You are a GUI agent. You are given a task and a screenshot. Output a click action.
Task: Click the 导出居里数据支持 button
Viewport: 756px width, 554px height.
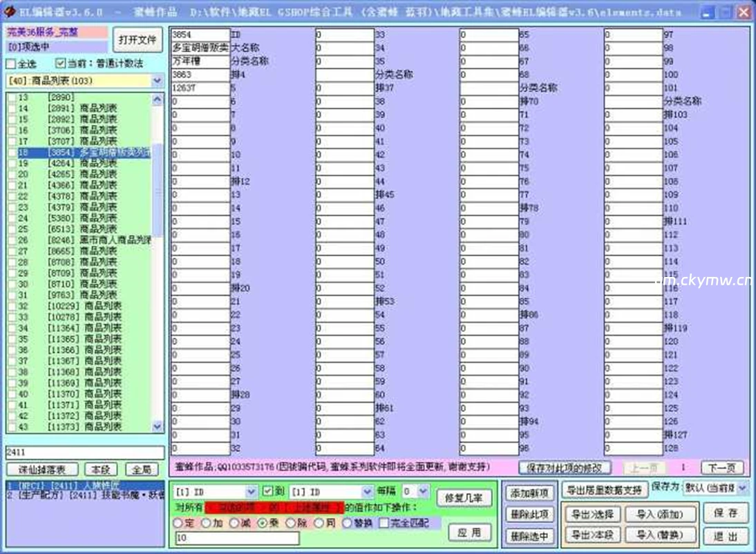(604, 490)
